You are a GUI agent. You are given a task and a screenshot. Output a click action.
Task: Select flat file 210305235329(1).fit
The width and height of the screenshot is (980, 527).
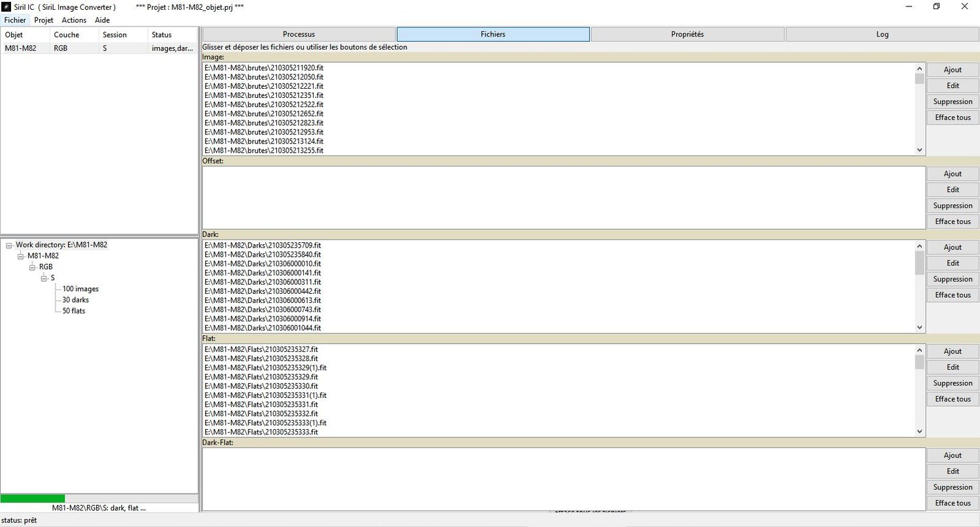[x=265, y=368]
